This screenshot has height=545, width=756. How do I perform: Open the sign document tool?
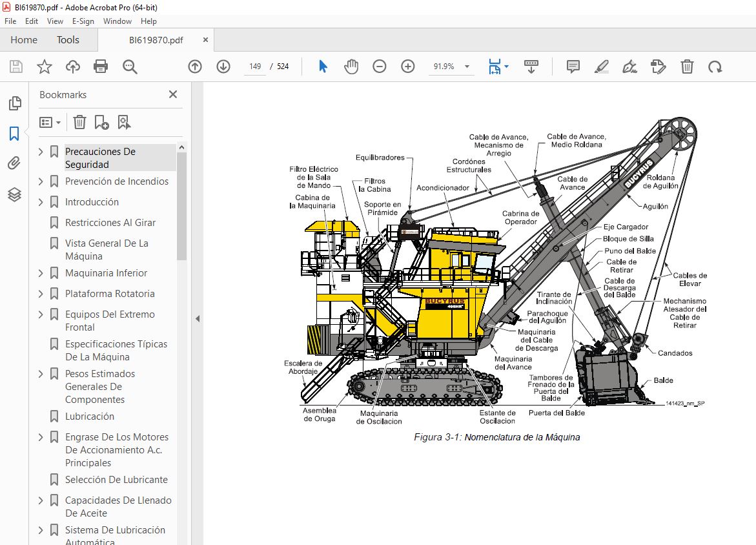tap(629, 67)
